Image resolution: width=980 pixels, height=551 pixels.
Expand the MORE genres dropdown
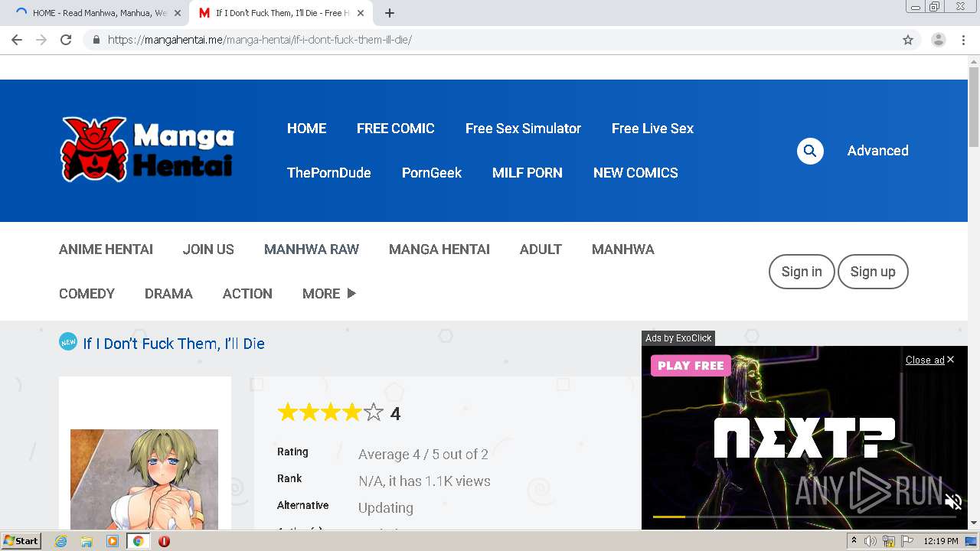click(x=329, y=294)
